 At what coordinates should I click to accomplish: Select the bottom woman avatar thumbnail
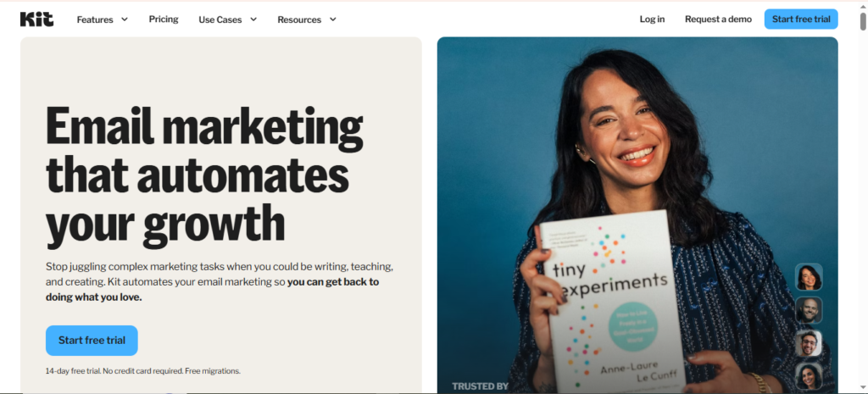pos(809,377)
